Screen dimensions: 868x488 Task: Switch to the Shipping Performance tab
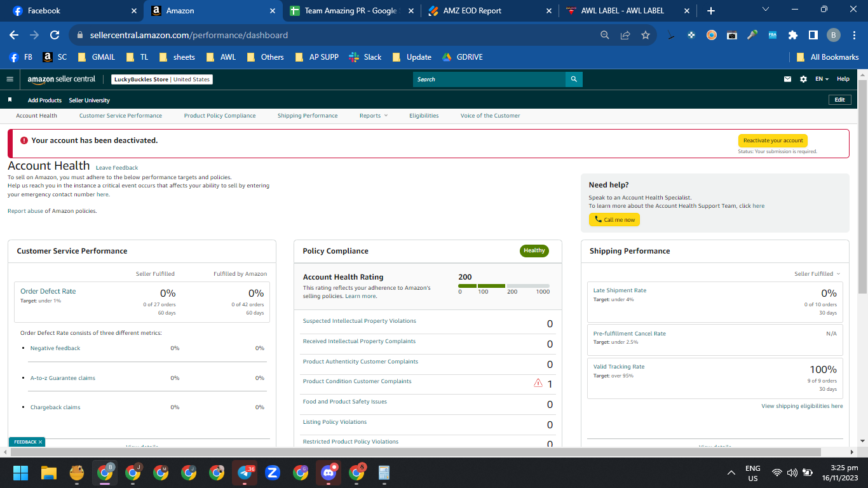click(x=308, y=116)
